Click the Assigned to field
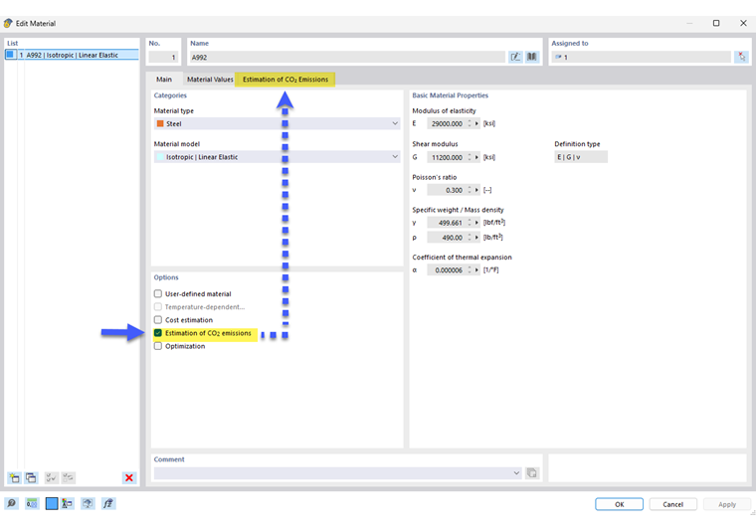This screenshot has width=756, height=532. click(641, 57)
